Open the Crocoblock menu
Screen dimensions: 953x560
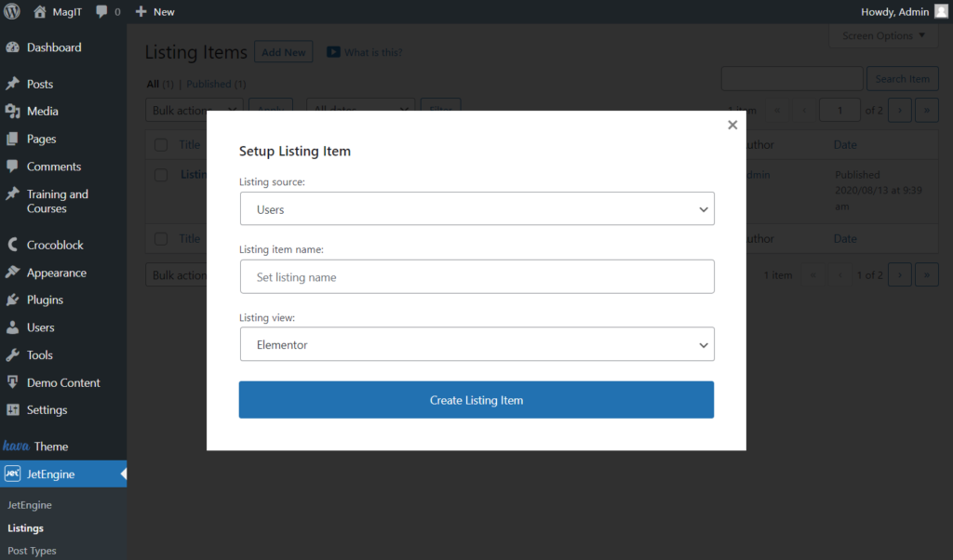click(x=55, y=245)
